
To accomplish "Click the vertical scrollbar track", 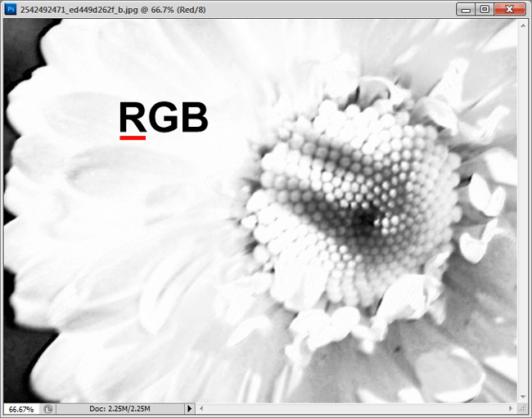I will click(523, 211).
